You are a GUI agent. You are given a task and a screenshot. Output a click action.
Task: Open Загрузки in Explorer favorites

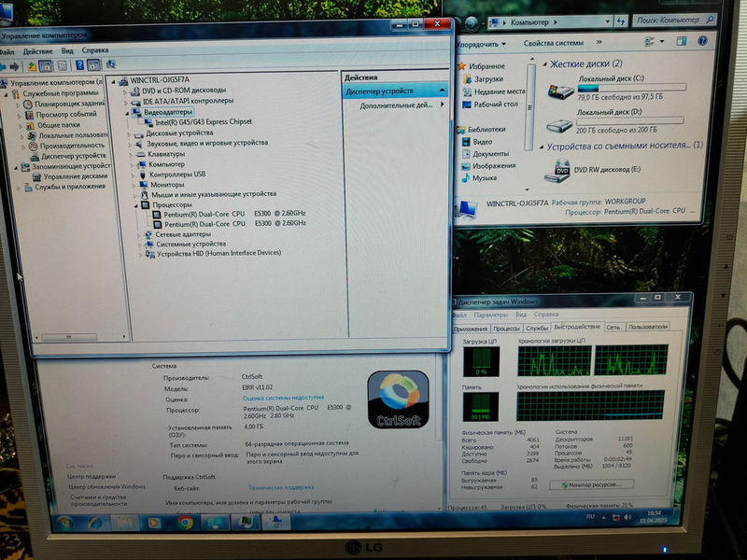[x=484, y=79]
